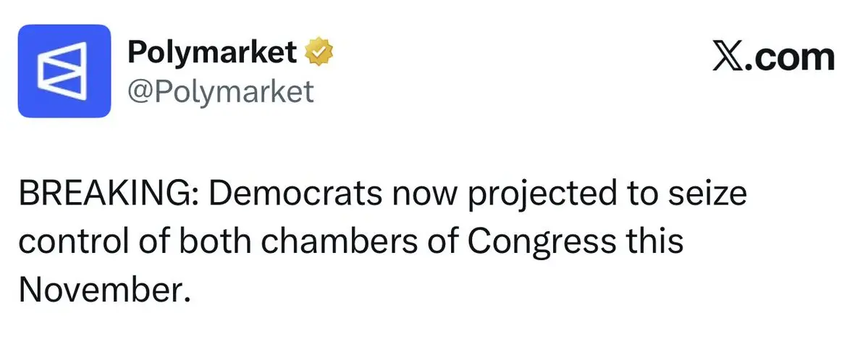This screenshot has height=353, width=868.
Task: Open the @Polymarket handle
Action: pos(220,91)
